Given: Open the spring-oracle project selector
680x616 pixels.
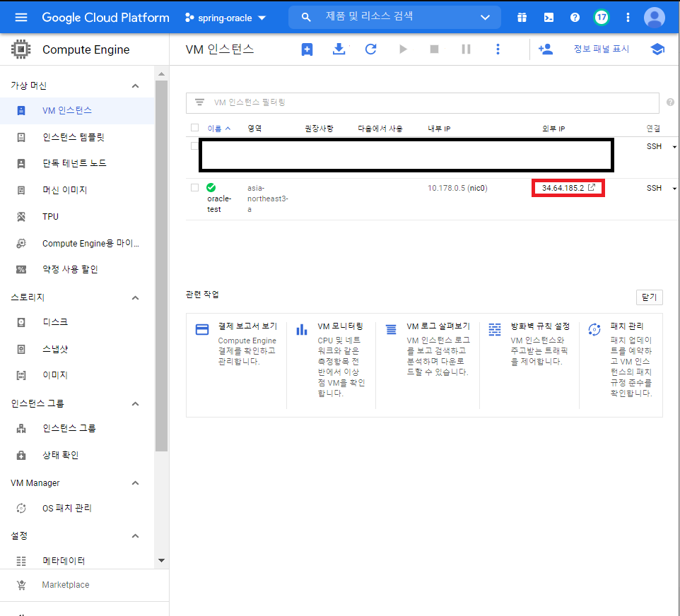Looking at the screenshot, I should (x=225, y=18).
